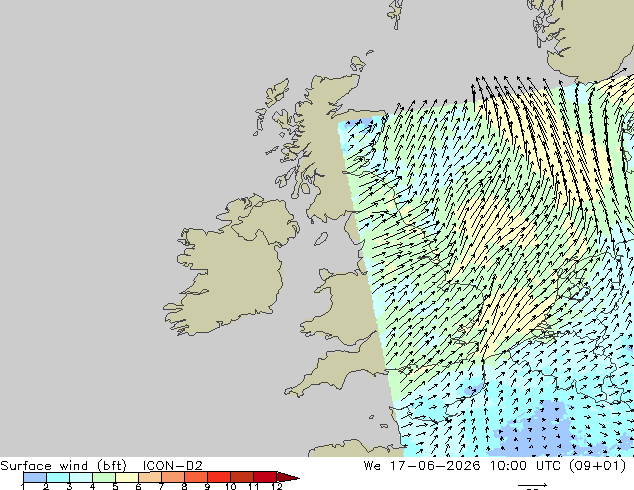Click the blue 1–2 bft legend swatch
This screenshot has height=490, width=634.
tap(35, 477)
